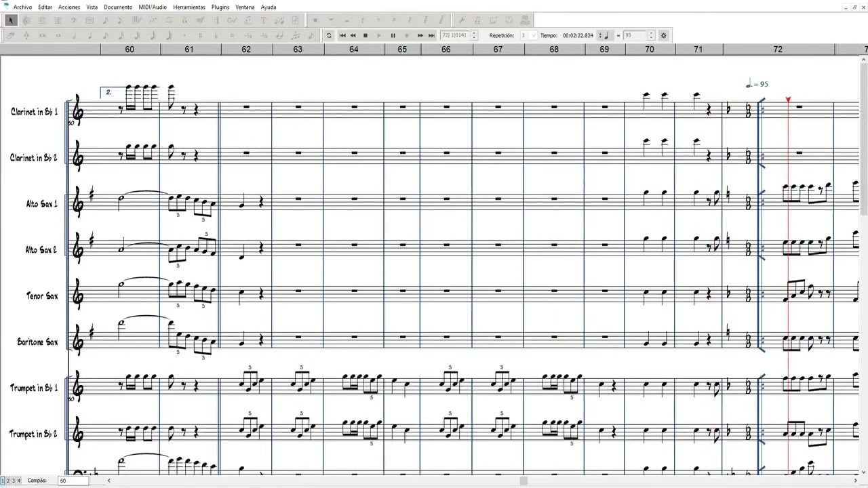This screenshot has width=868, height=488.
Task: Select the whole note duration
Action: [x=58, y=35]
